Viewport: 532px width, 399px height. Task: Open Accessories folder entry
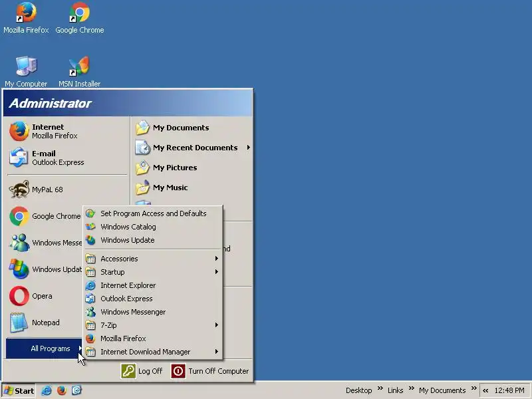point(153,259)
